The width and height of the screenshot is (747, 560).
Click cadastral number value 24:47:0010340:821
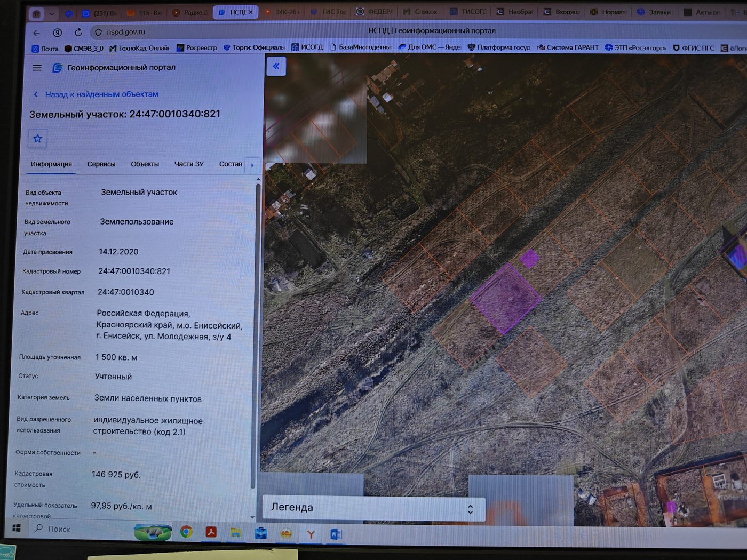(134, 271)
